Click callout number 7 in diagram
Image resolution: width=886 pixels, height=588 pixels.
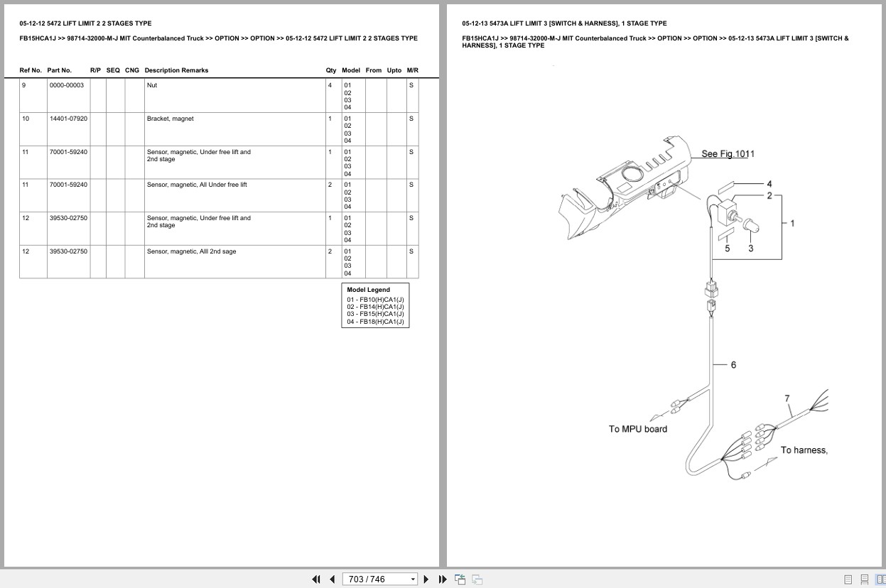[x=787, y=399]
